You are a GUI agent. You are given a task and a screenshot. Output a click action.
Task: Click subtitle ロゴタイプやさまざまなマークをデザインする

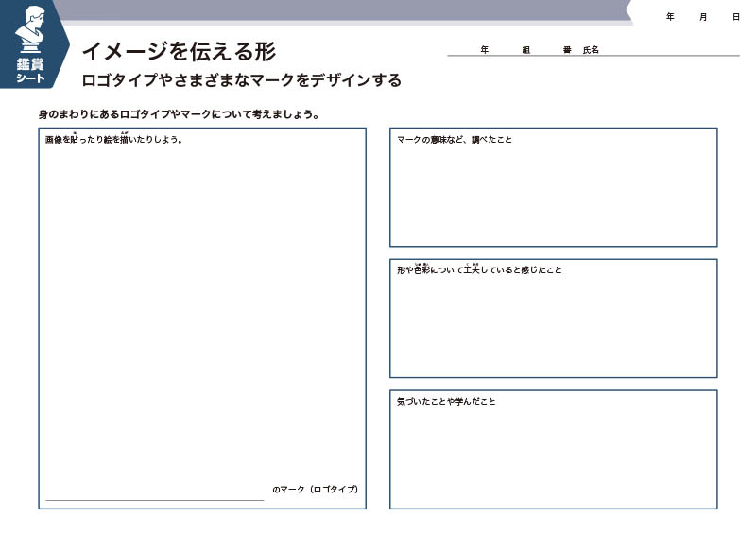(x=242, y=80)
